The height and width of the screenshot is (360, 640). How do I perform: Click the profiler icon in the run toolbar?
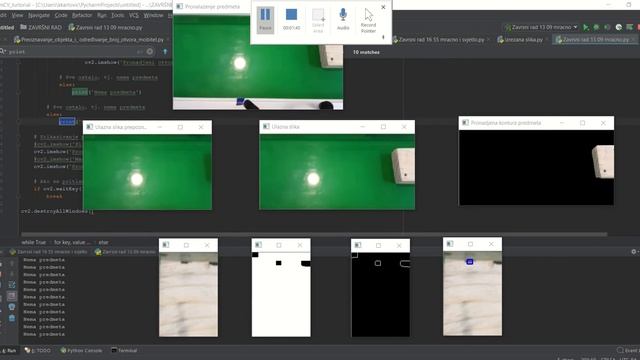(619, 27)
